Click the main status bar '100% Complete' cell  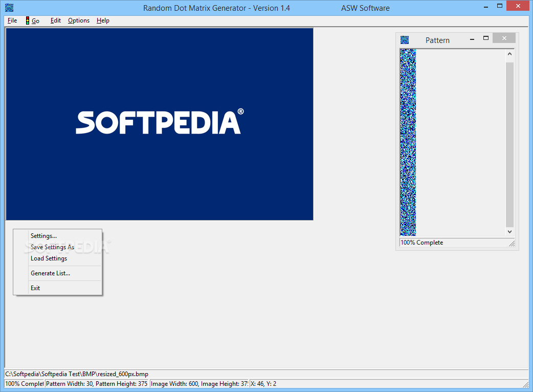coord(24,383)
